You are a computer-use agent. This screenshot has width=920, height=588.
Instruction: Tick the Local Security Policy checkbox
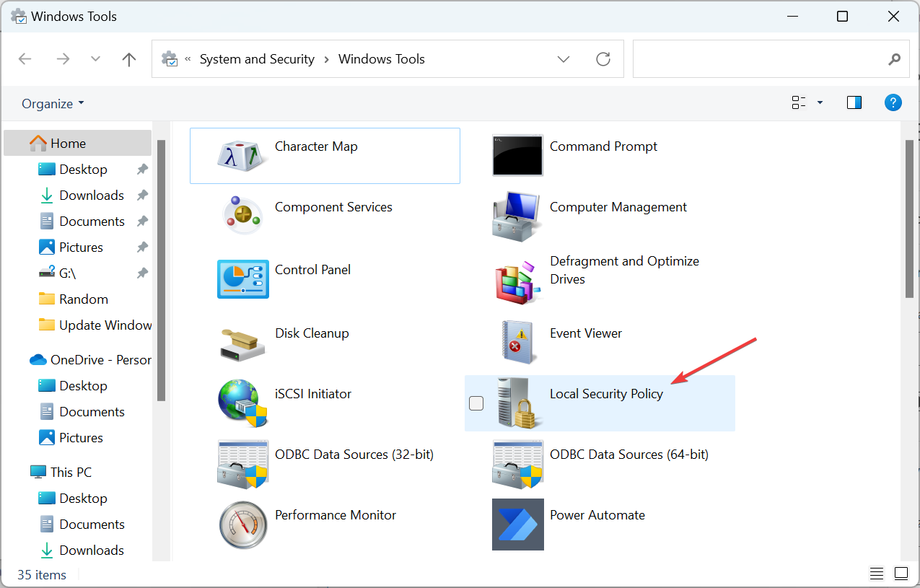point(476,403)
